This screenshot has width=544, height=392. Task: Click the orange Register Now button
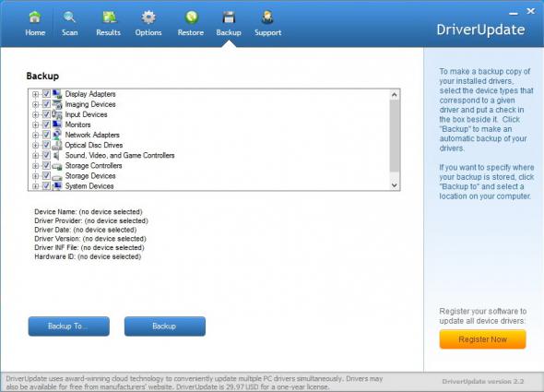482,339
